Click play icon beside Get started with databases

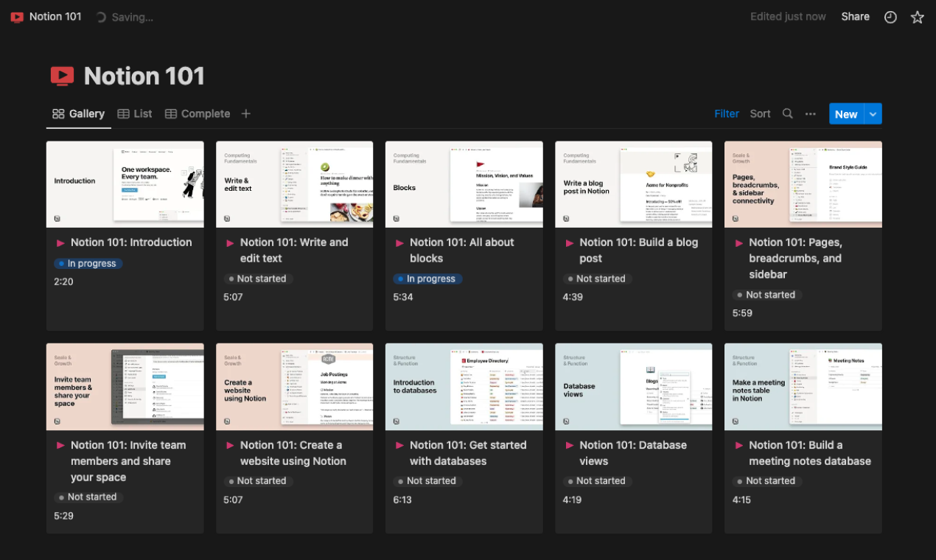[399, 445]
